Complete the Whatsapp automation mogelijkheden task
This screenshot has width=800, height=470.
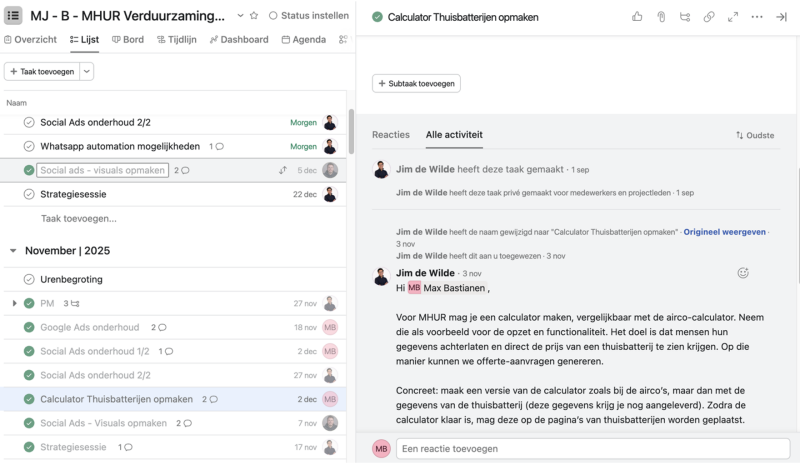(29, 146)
